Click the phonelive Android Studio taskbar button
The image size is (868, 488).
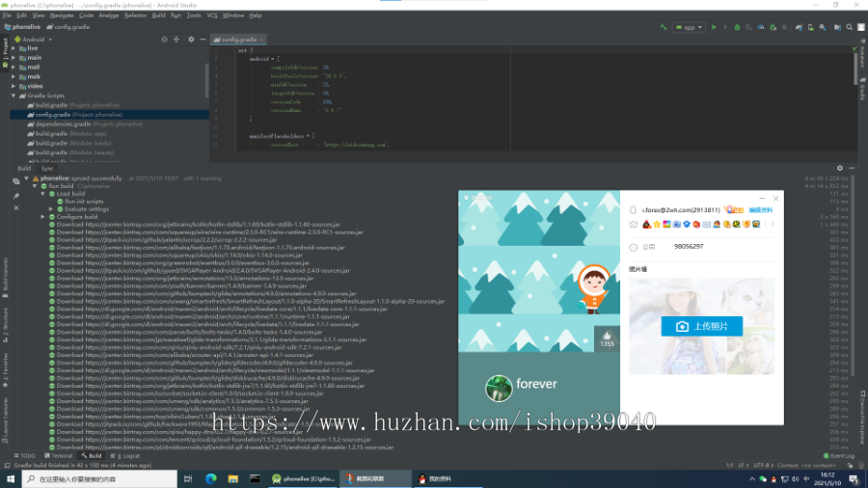303,479
